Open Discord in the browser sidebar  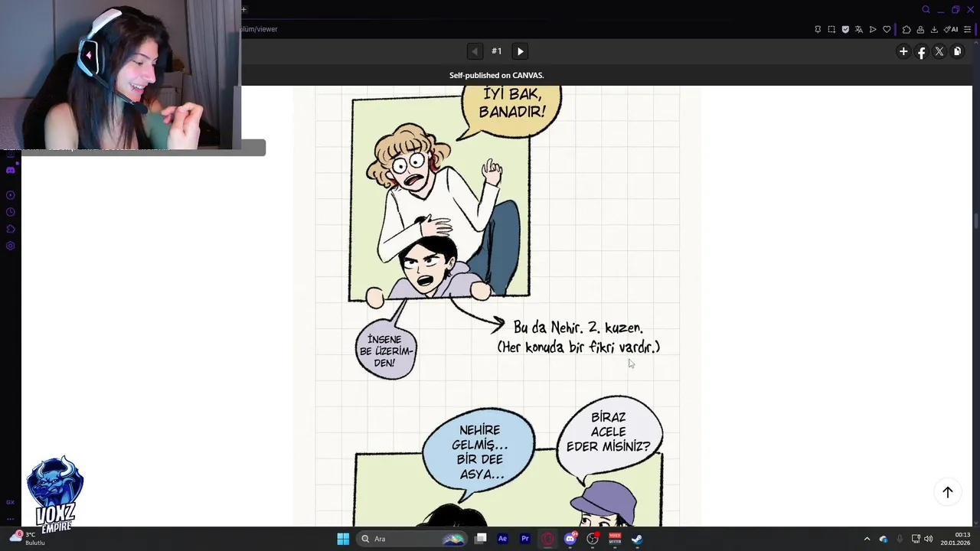[x=10, y=170]
